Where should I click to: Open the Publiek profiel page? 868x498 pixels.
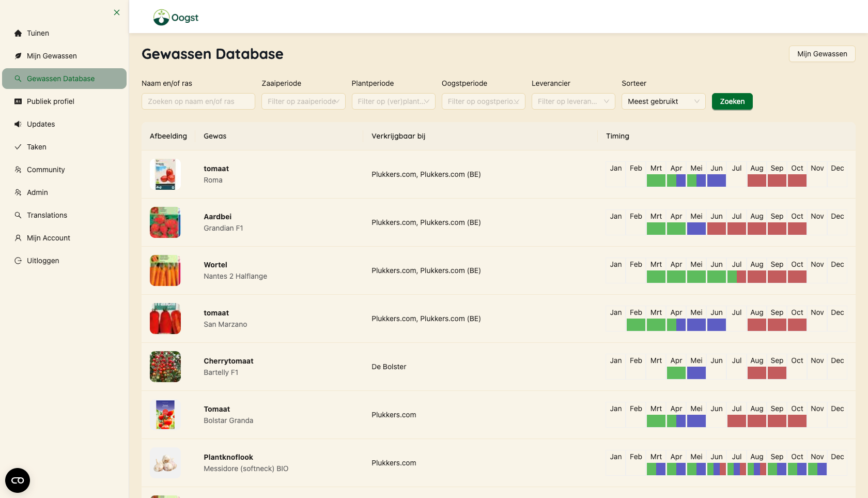[64, 101]
